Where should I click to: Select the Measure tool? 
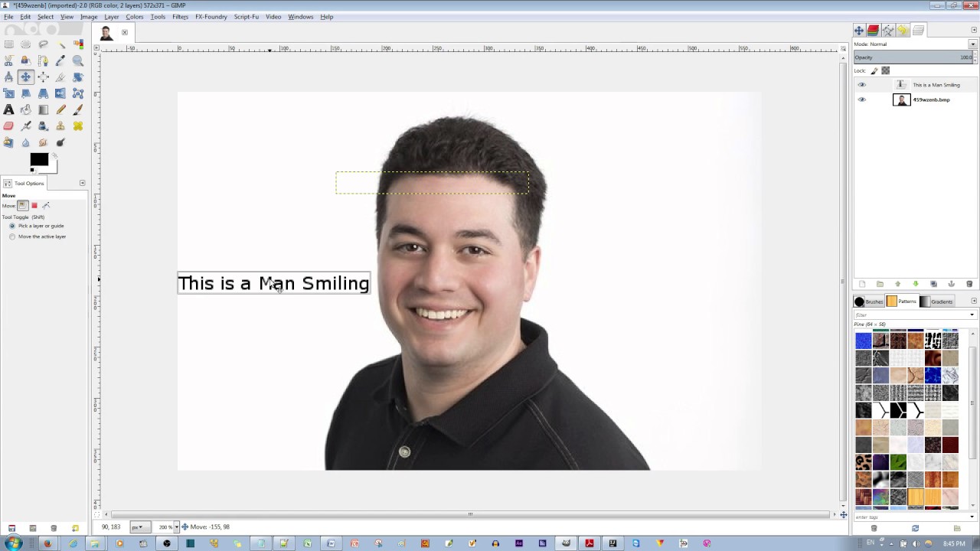(x=8, y=77)
